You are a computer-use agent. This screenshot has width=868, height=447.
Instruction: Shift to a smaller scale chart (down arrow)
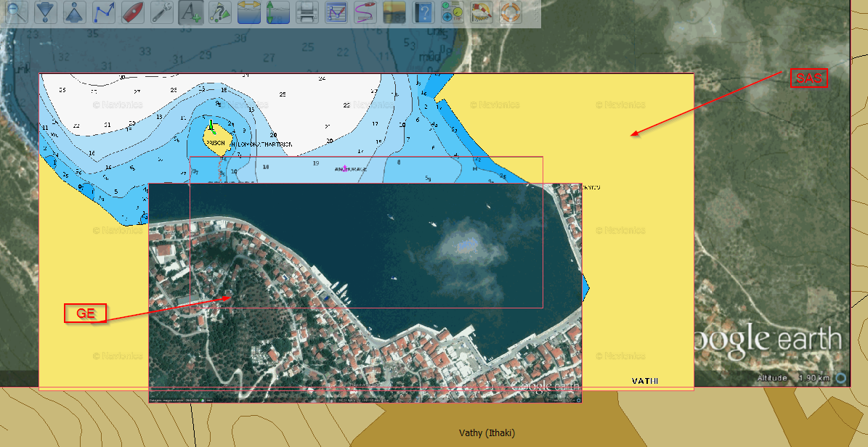[45, 12]
